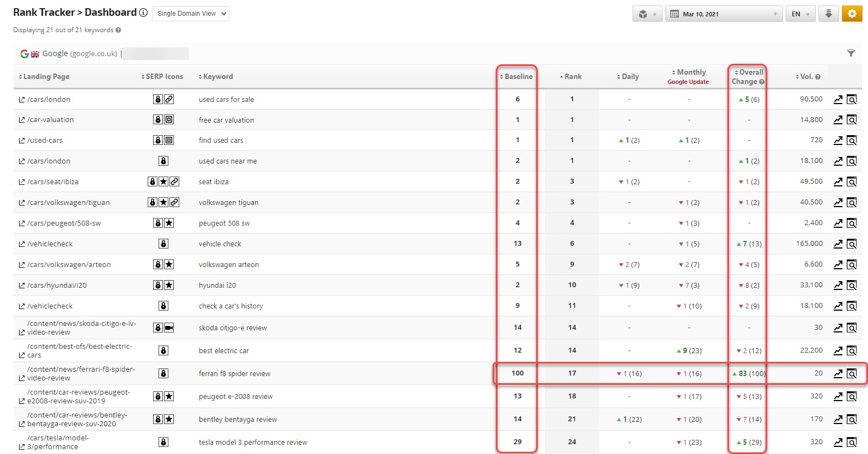The height and width of the screenshot is (454, 868).
Task: Sort by Daily column
Action: coord(628,77)
